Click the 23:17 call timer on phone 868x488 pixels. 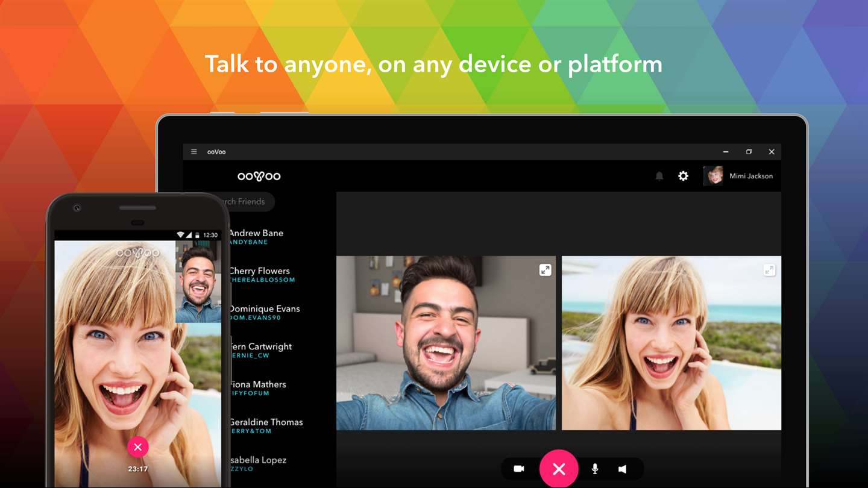[138, 469]
